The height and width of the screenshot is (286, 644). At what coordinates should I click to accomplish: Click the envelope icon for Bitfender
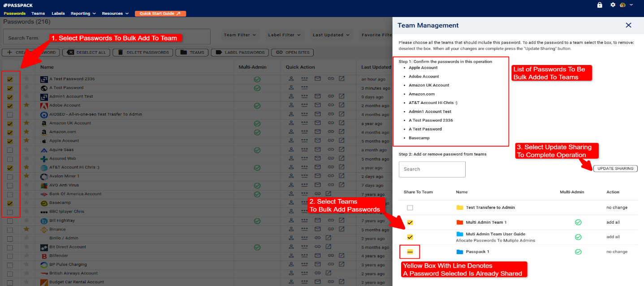point(317,256)
